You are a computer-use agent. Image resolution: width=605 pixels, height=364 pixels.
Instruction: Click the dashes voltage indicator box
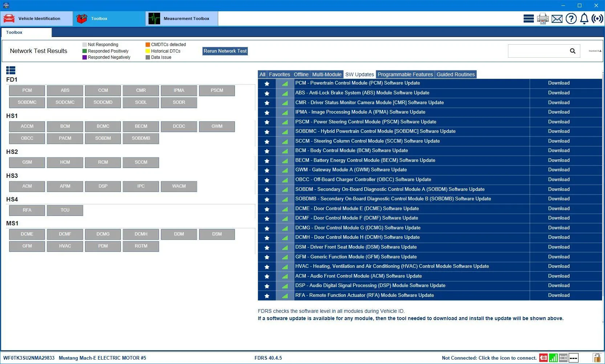(x=573, y=358)
